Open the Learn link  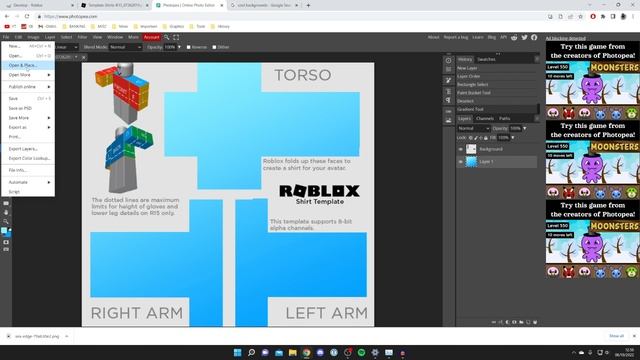(x=478, y=37)
